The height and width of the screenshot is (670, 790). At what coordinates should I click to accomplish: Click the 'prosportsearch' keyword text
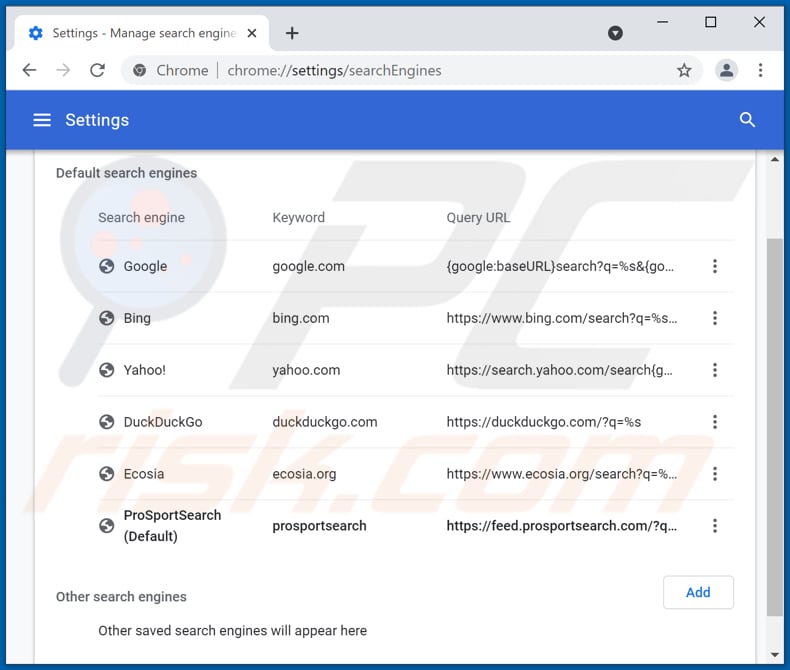click(x=319, y=526)
